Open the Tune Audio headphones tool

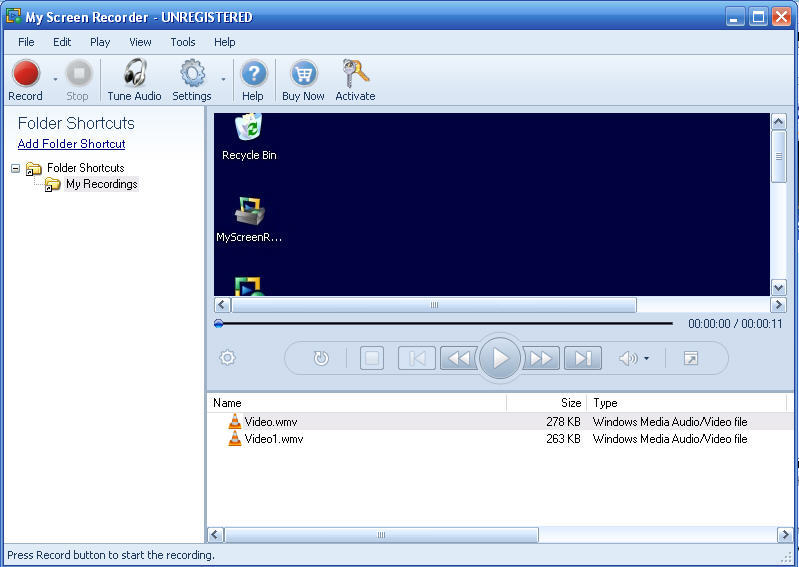134,75
